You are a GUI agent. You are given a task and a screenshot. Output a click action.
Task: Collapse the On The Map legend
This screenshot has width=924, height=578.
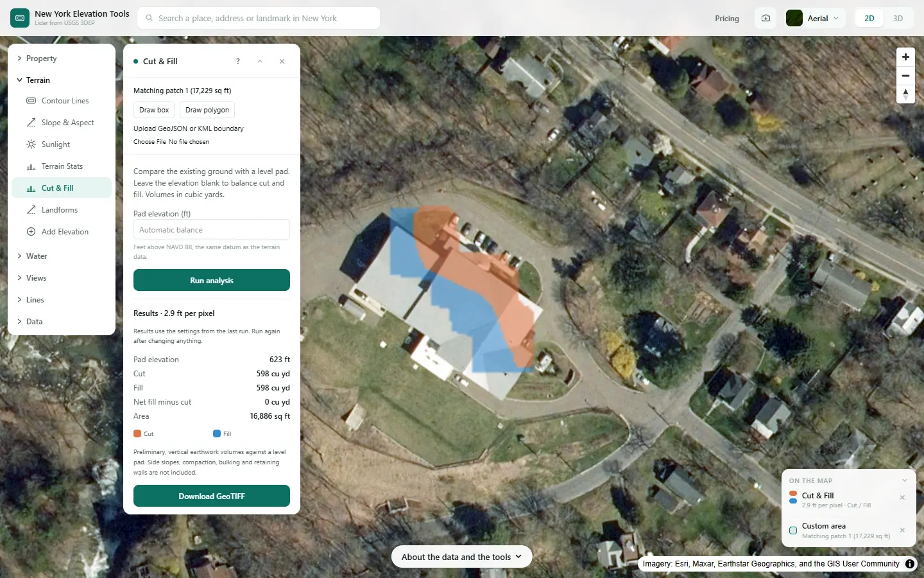905,480
